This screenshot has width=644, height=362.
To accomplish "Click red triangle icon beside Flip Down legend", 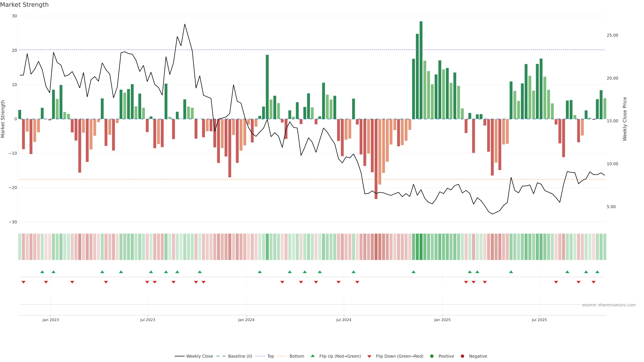I will coord(369,356).
